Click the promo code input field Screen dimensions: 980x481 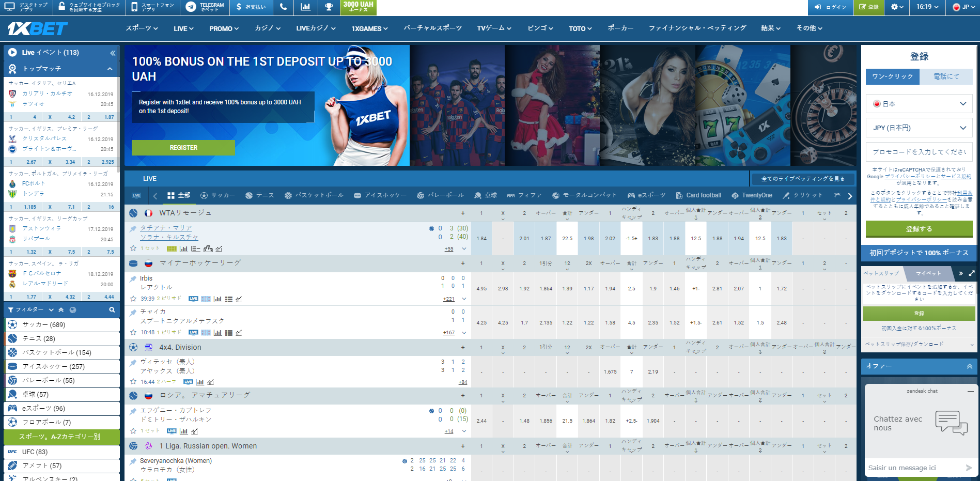(919, 152)
